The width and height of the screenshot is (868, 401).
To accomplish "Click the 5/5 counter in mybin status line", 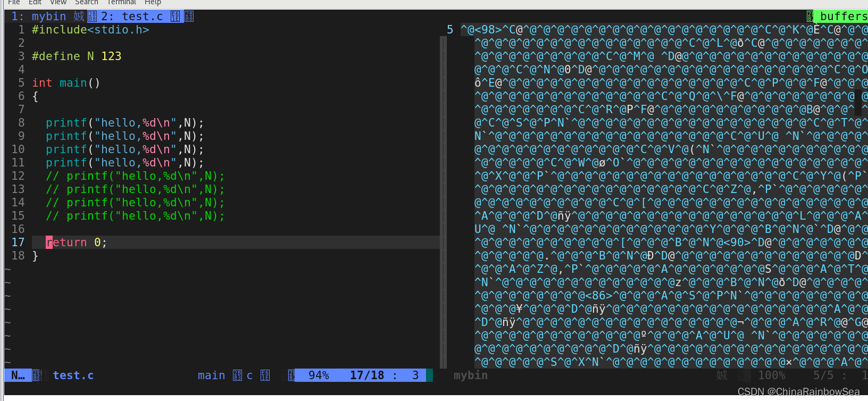I will [823, 375].
